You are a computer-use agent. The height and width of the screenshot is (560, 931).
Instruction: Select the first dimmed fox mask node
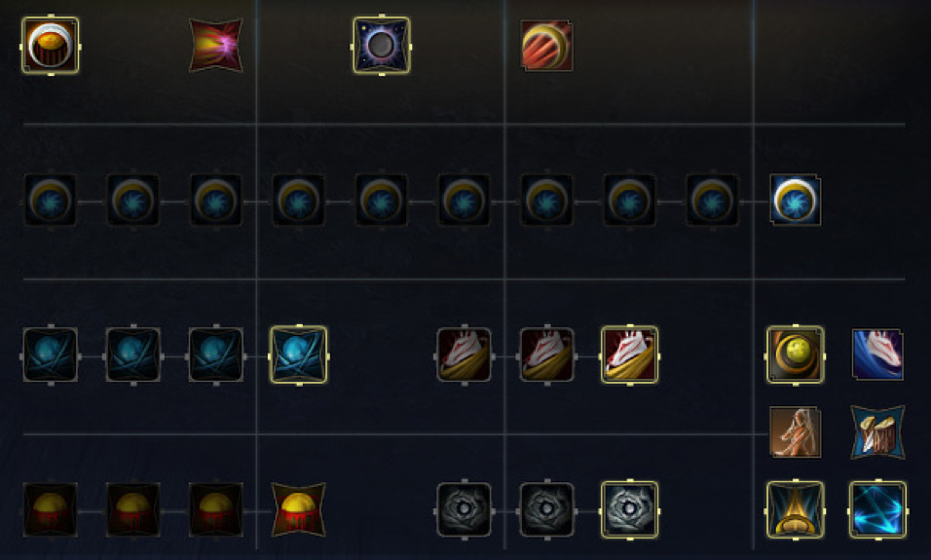[x=464, y=355]
